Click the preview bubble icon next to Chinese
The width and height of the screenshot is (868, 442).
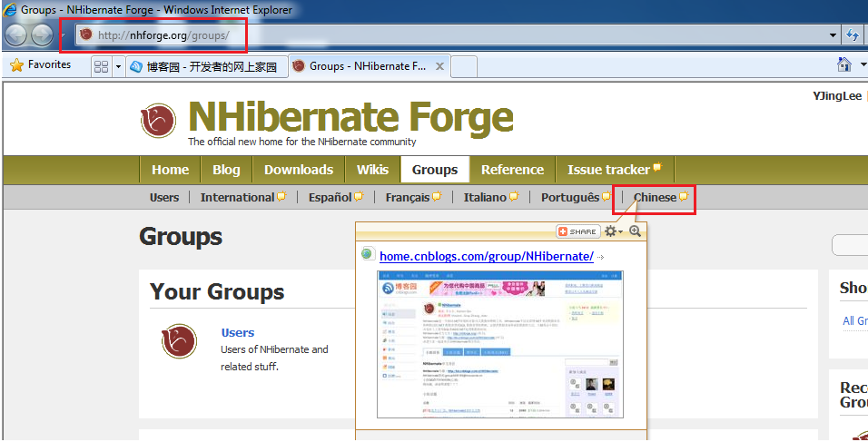pyautogui.click(x=684, y=196)
